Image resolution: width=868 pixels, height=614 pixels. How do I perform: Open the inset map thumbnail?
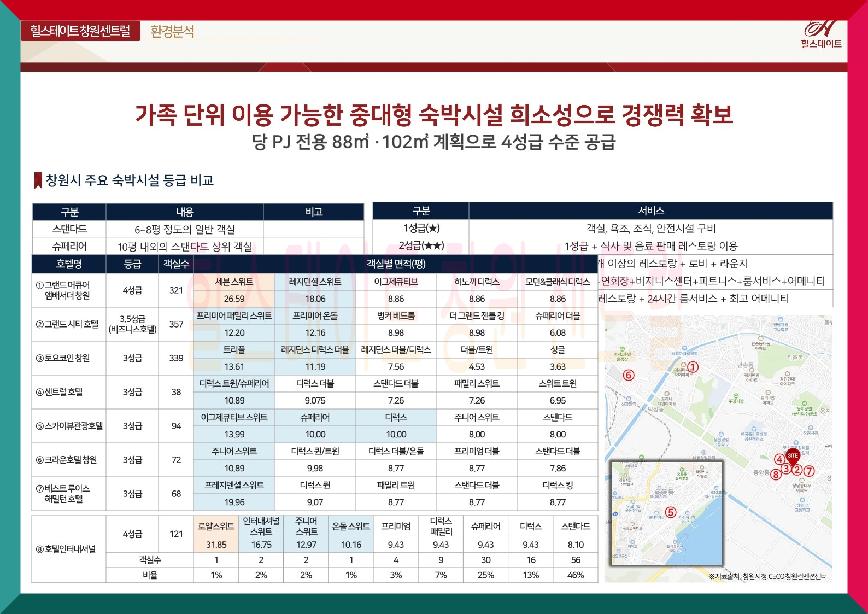tap(666, 513)
